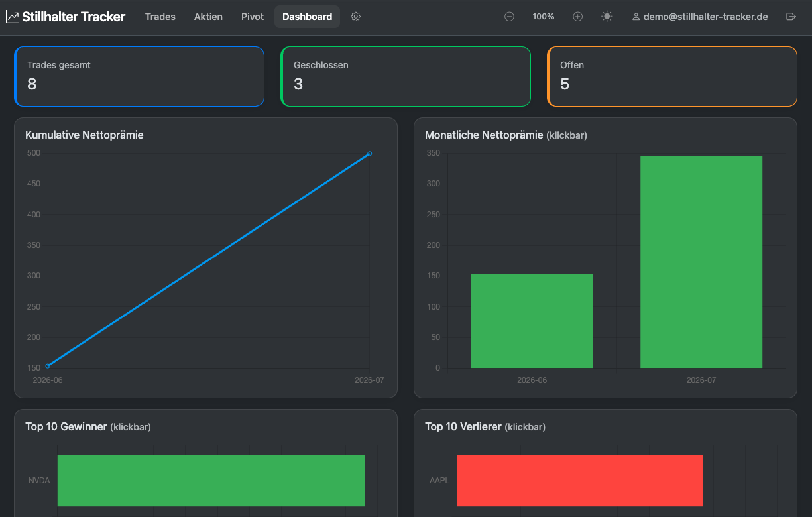Click the red AAPL loser bar
The width and height of the screenshot is (812, 517).
click(x=580, y=481)
